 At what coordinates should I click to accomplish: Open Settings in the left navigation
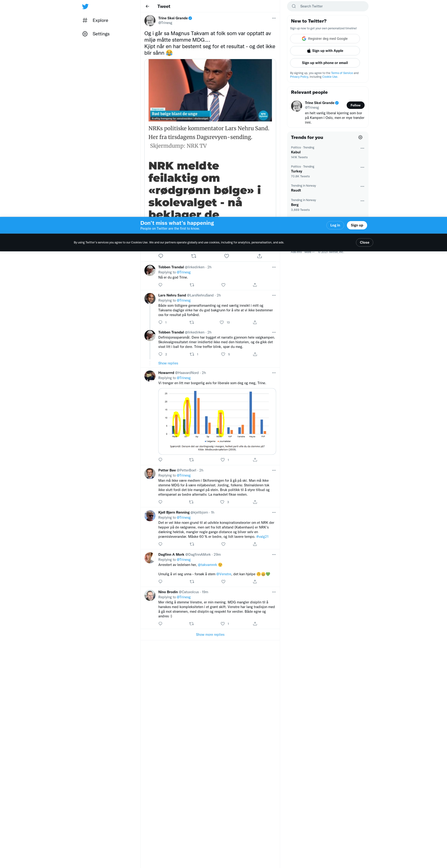coord(96,34)
